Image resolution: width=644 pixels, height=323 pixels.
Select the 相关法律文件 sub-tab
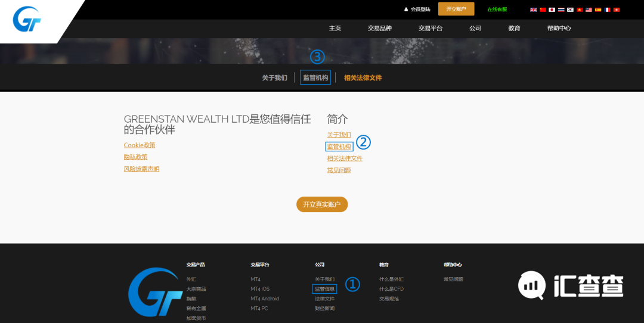(363, 77)
